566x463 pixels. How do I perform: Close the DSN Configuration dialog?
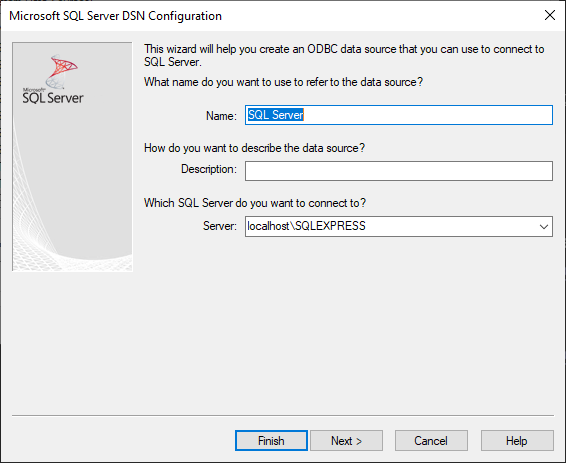pyautogui.click(x=550, y=15)
